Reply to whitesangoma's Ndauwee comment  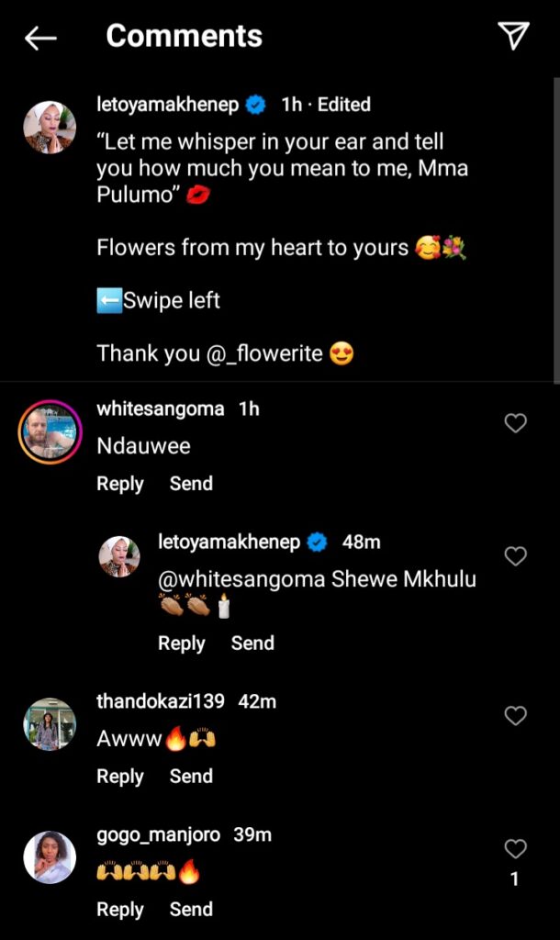click(120, 484)
